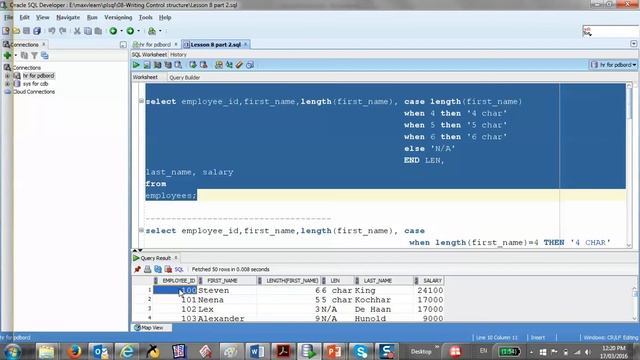Image resolution: width=640 pixels, height=360 pixels.
Task: Click the filter funnel icon in Connections panel
Action: 35,56
